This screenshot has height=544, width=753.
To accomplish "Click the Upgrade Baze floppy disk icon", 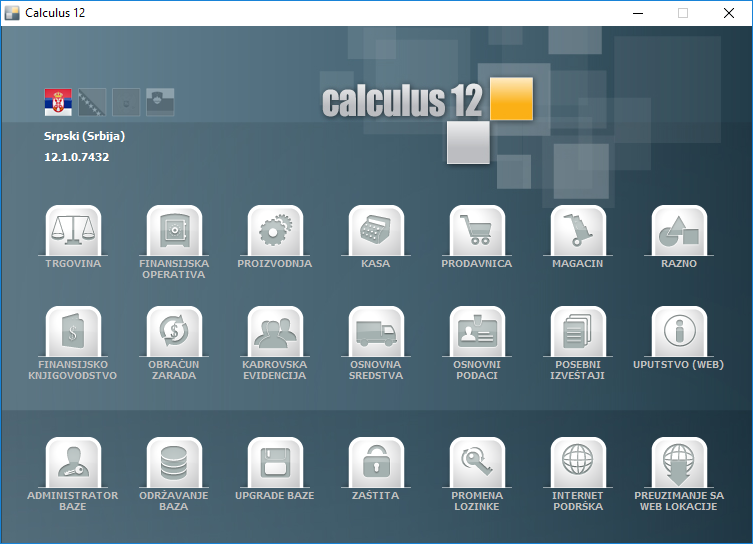I will 275,463.
